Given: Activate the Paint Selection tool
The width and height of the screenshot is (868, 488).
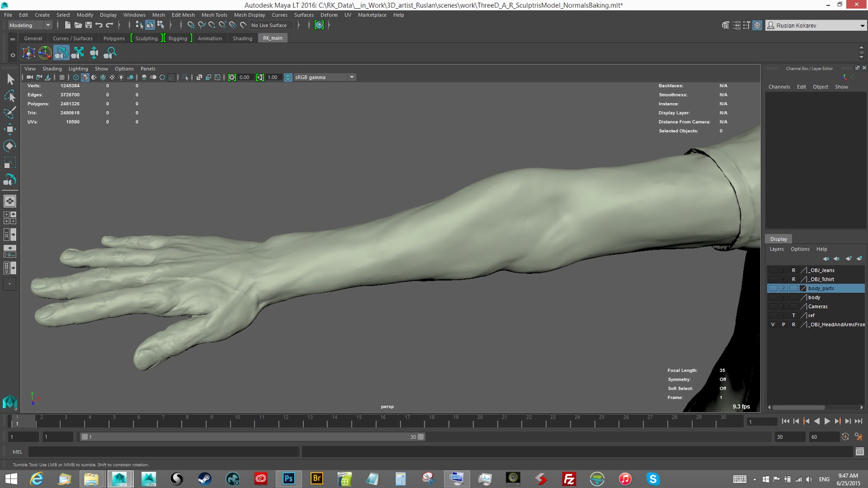Looking at the screenshot, I should pos(10,113).
